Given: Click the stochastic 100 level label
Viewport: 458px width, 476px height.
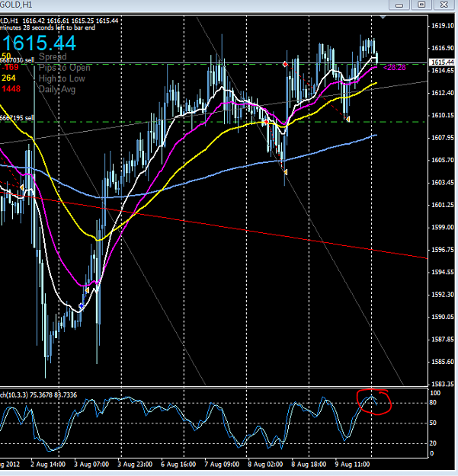Looking at the screenshot, I should (435, 393).
